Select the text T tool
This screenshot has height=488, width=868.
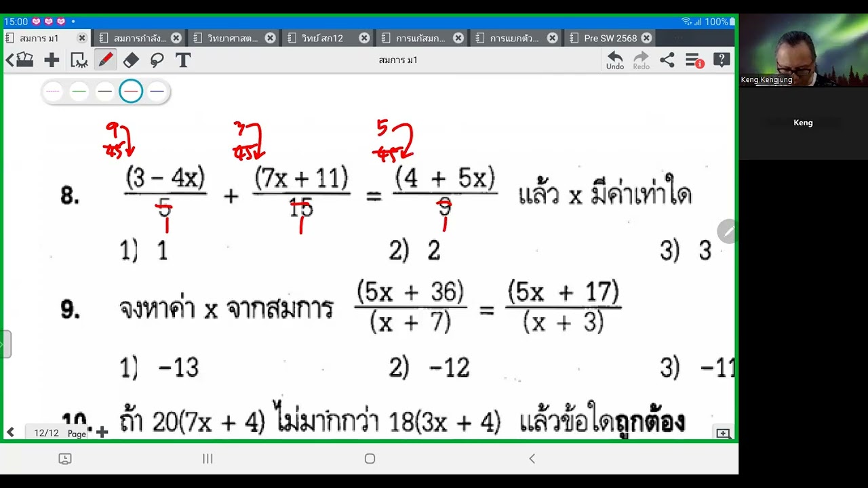coord(182,60)
